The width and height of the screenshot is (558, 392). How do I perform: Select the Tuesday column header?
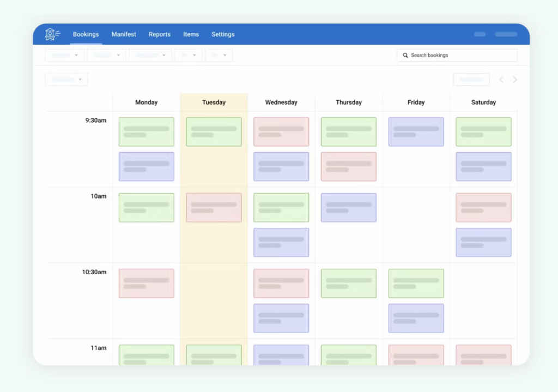click(x=214, y=102)
